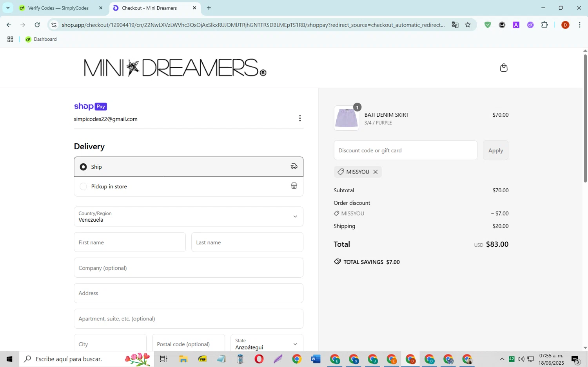Open the volume control in tray

tap(521, 359)
